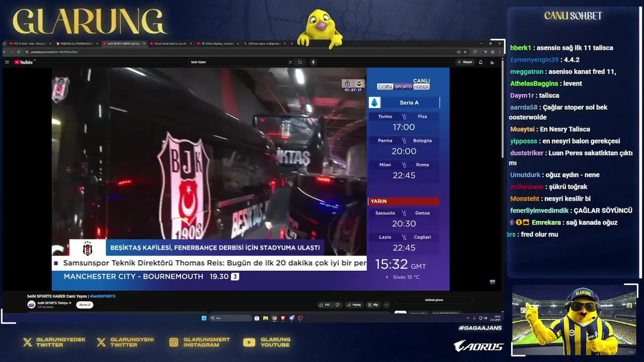Screen dimensions: 644x362
Task: Open the taskbar volume control
Action: coord(486,318)
